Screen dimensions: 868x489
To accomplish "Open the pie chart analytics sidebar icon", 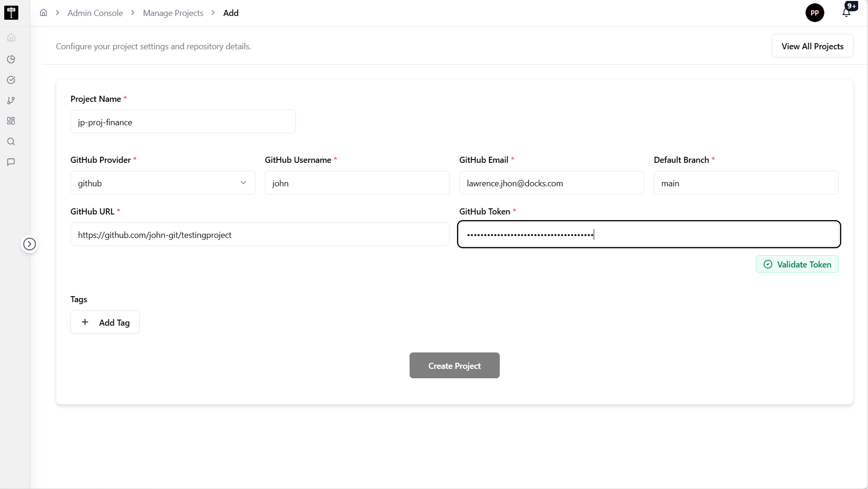I will coord(11,59).
